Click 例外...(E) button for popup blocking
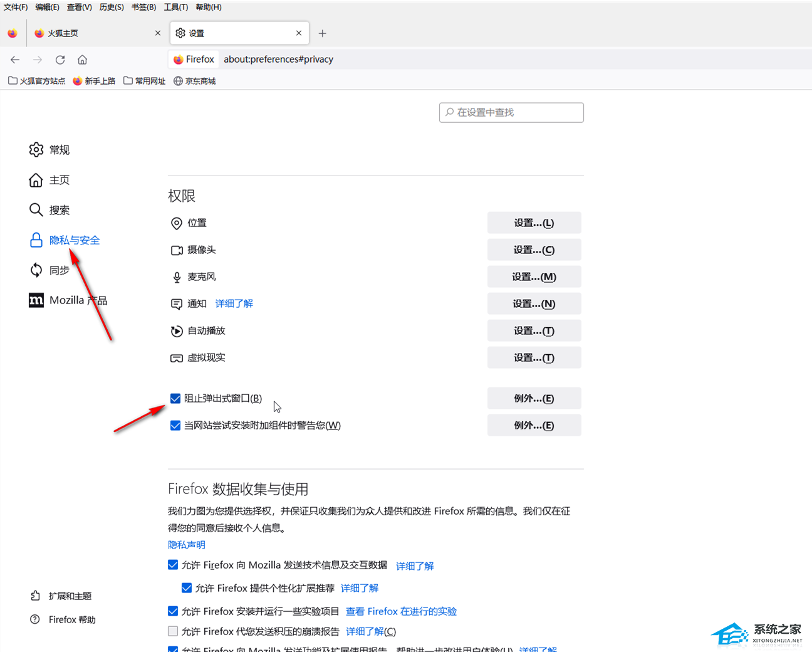The width and height of the screenshot is (812, 652). 534,398
